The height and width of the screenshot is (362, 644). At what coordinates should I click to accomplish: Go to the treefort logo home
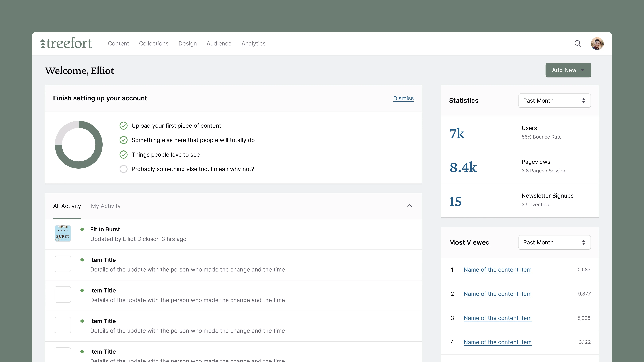click(x=66, y=43)
